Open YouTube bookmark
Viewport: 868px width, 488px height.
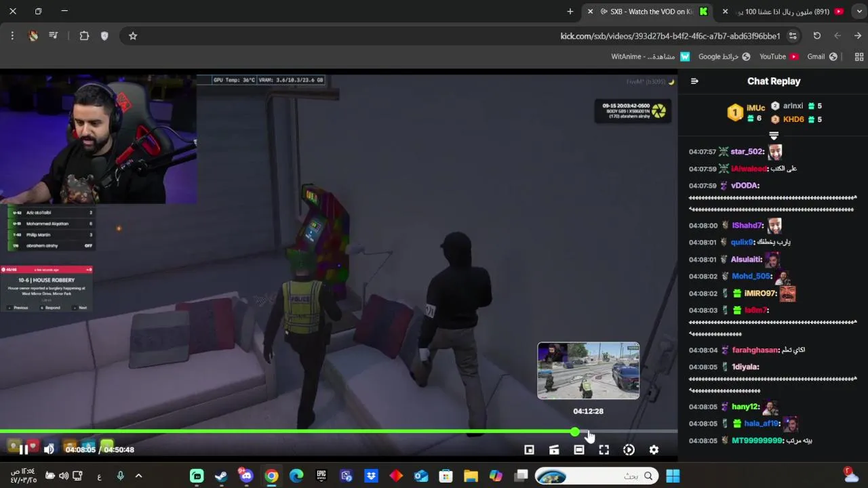point(778,57)
